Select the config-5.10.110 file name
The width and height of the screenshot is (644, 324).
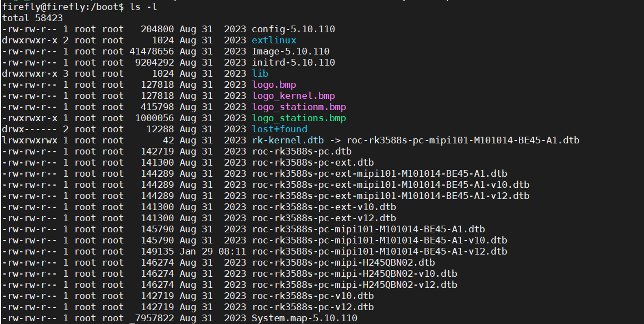[x=293, y=29]
